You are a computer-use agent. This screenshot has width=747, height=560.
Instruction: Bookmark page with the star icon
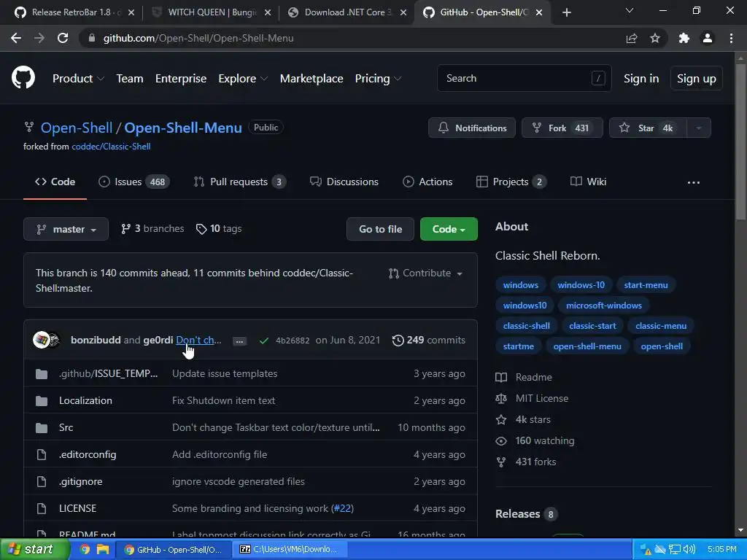pyautogui.click(x=655, y=38)
